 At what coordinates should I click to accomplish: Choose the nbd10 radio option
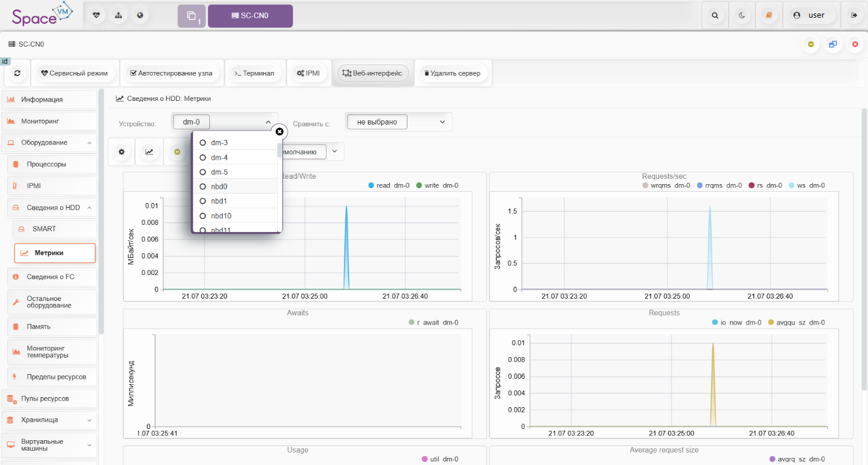coord(203,216)
